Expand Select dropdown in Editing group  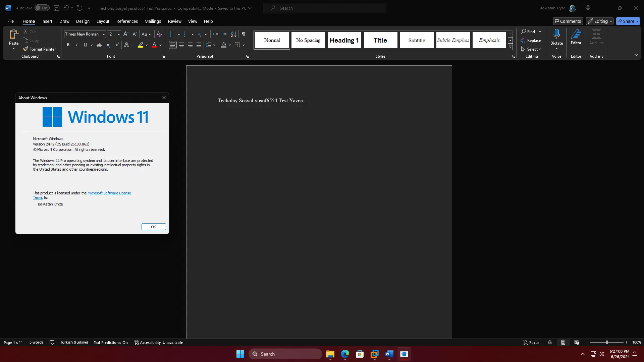tap(531, 49)
